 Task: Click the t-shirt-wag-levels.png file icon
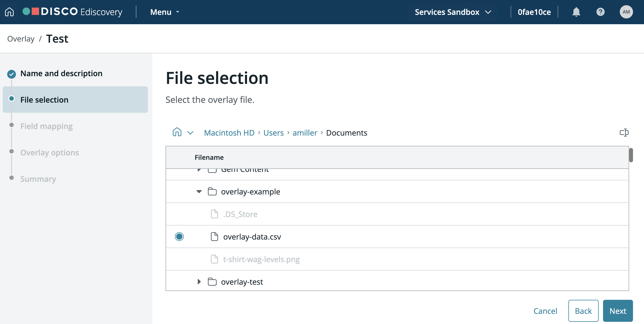(x=214, y=259)
